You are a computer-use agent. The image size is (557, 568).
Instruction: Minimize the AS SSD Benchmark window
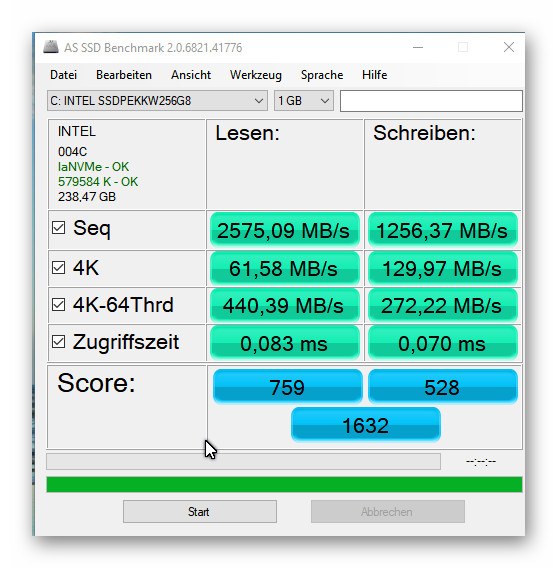[x=418, y=47]
